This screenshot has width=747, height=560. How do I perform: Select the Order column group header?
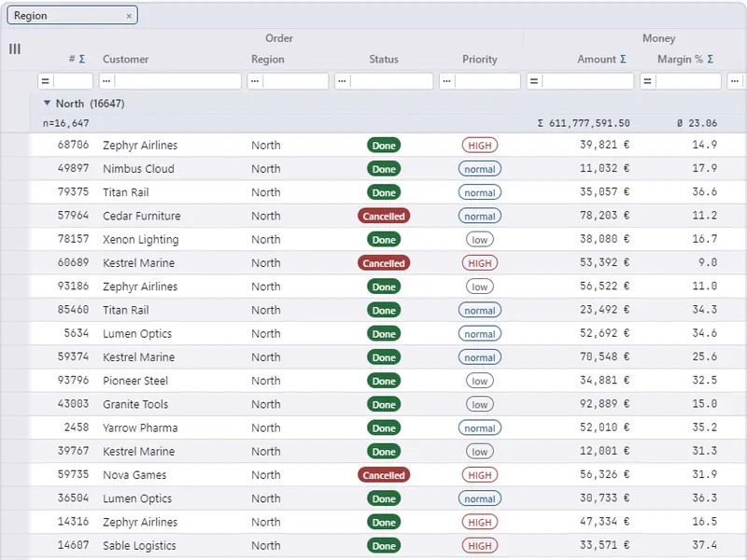coord(279,38)
